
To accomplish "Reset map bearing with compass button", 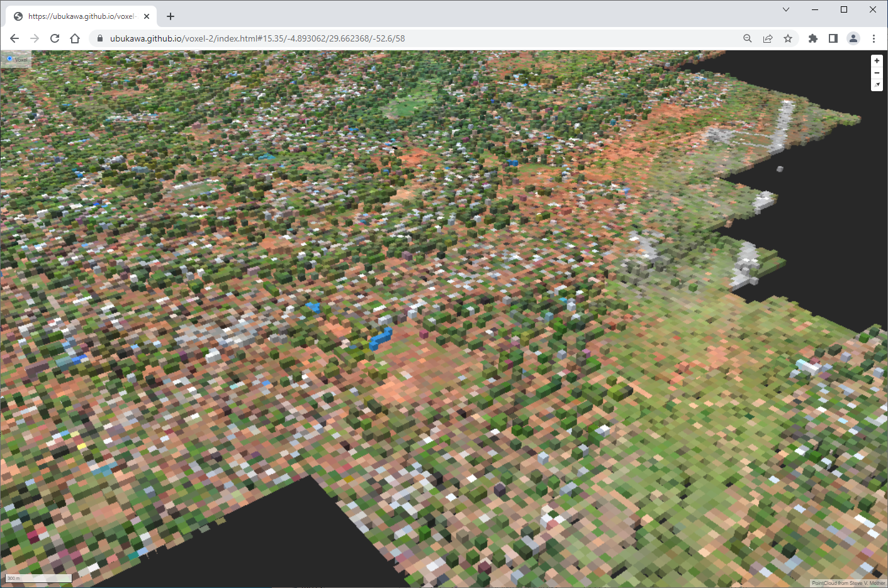I will (877, 85).
